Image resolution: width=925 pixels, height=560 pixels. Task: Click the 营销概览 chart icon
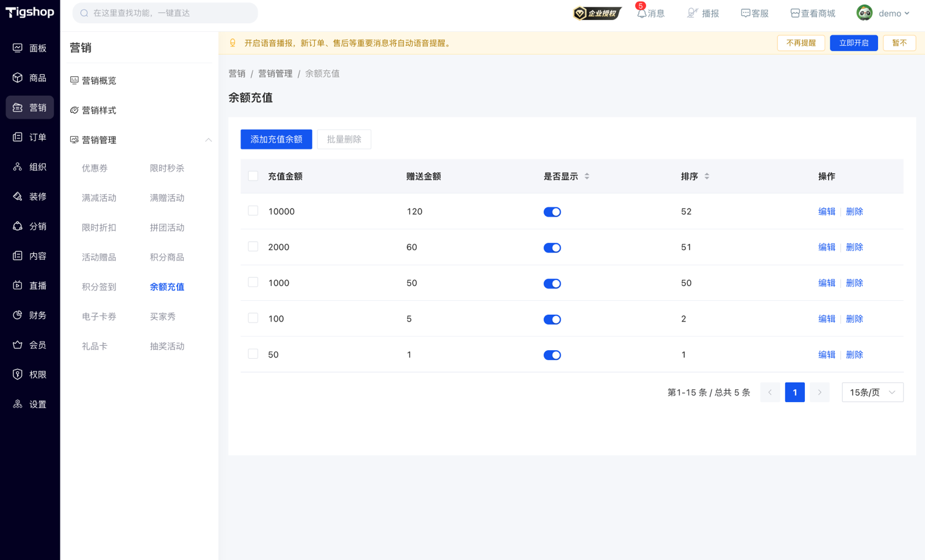[x=74, y=81]
